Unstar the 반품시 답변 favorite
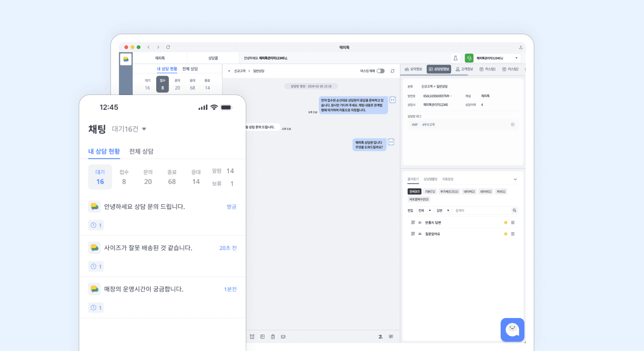Image resolution: width=644 pixels, height=351 pixels. click(505, 222)
